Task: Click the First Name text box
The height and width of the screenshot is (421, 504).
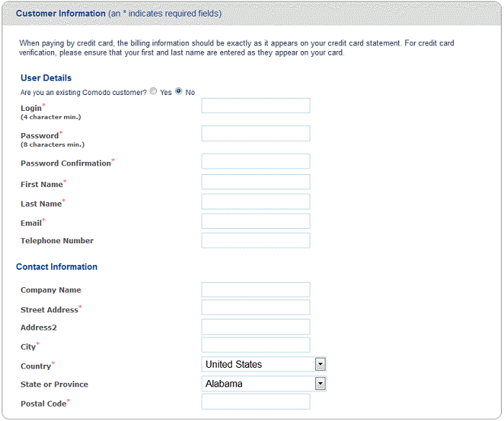Action: point(256,182)
